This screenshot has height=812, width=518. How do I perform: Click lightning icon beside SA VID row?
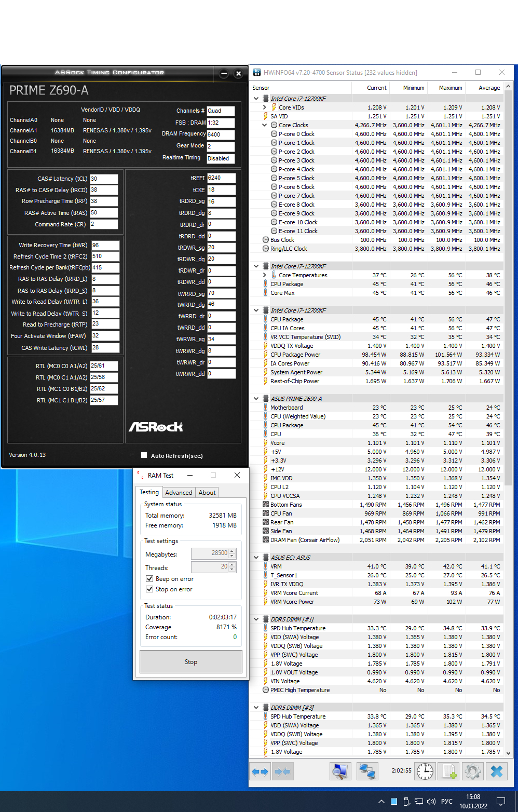[x=265, y=116]
